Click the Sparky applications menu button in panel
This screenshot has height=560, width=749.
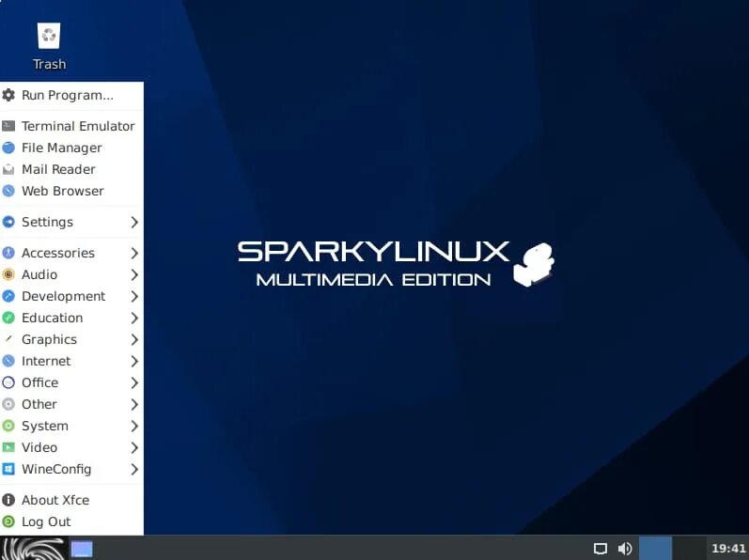(33, 549)
